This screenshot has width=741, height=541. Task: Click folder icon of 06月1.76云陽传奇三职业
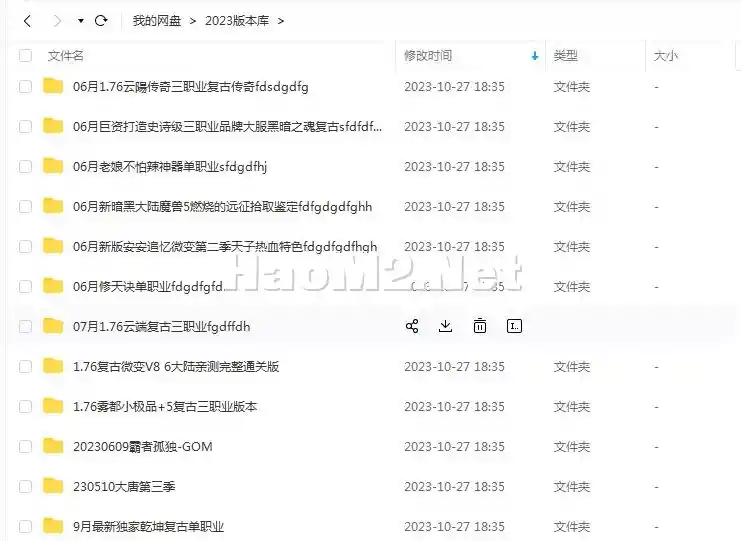[53, 86]
